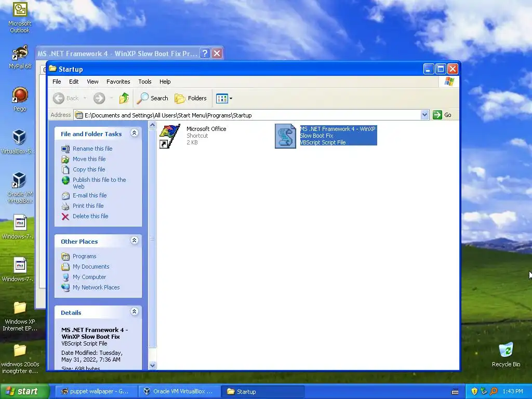Click the Forward navigation arrow
532x399 pixels.
click(x=99, y=98)
